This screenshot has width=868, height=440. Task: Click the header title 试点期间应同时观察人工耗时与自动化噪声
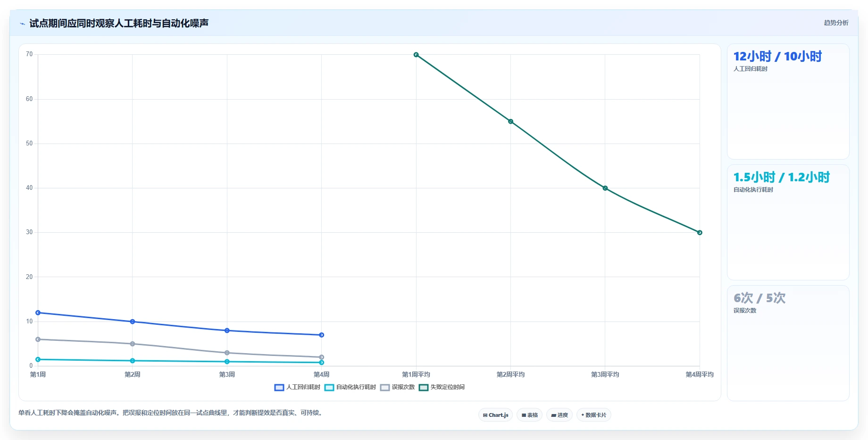pyautogui.click(x=119, y=23)
